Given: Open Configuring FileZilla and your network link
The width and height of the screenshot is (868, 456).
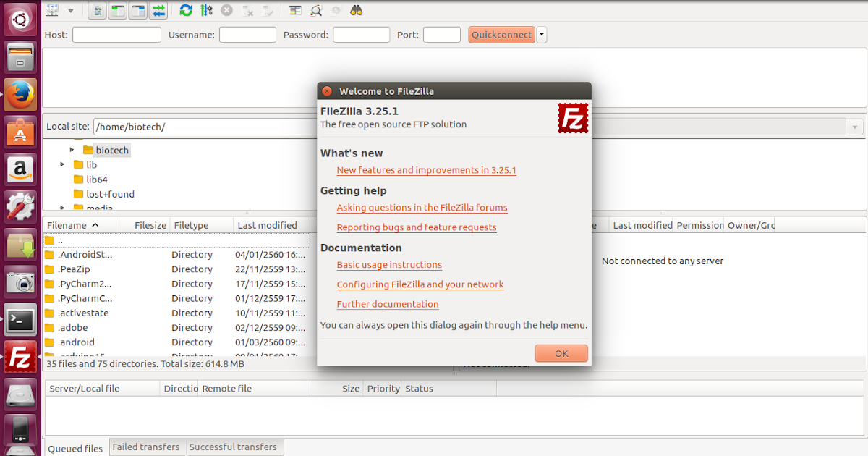Looking at the screenshot, I should [x=420, y=284].
